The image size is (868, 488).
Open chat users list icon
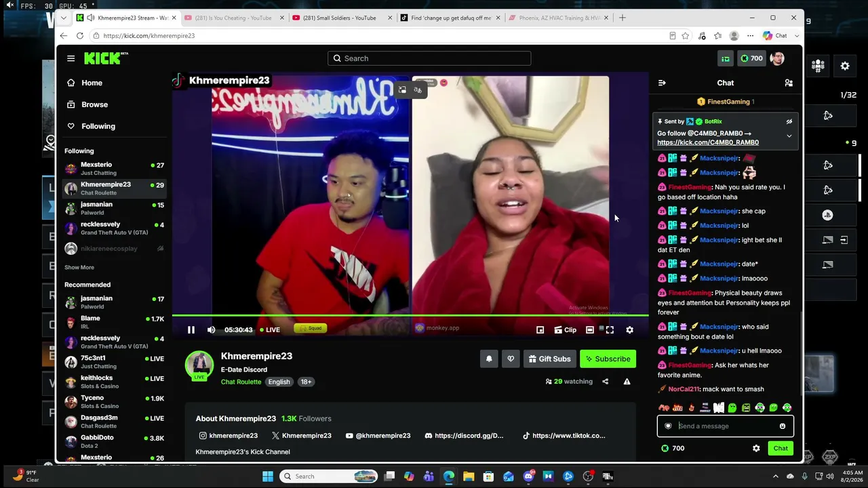pos(789,83)
